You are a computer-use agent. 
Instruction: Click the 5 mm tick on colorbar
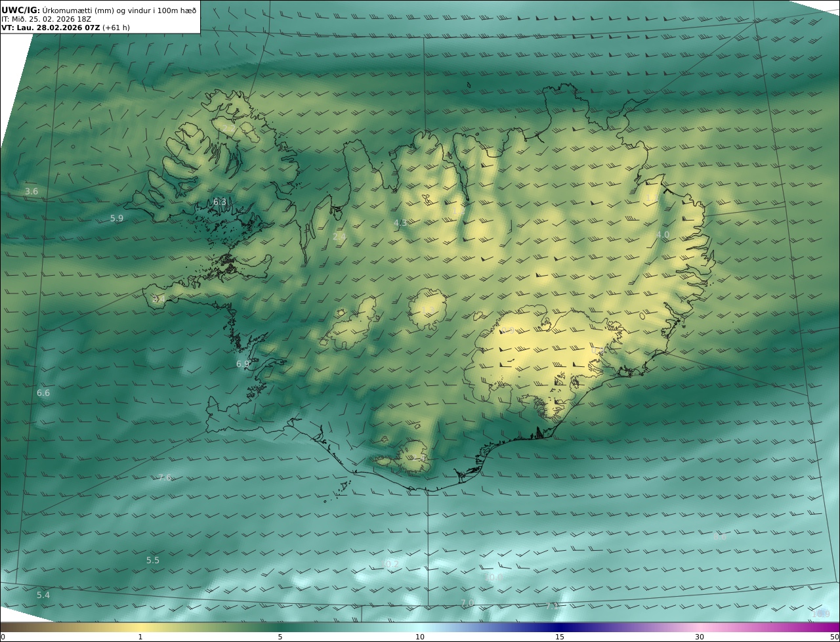(x=280, y=637)
